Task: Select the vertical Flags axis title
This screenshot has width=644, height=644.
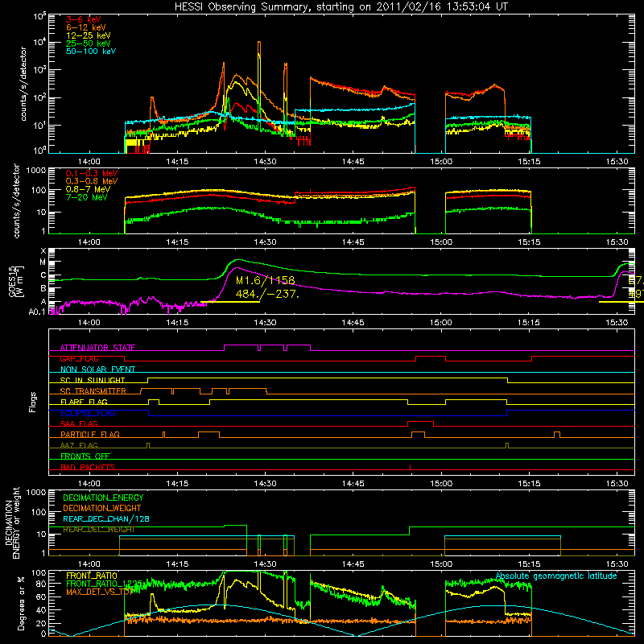Action: click(x=32, y=402)
